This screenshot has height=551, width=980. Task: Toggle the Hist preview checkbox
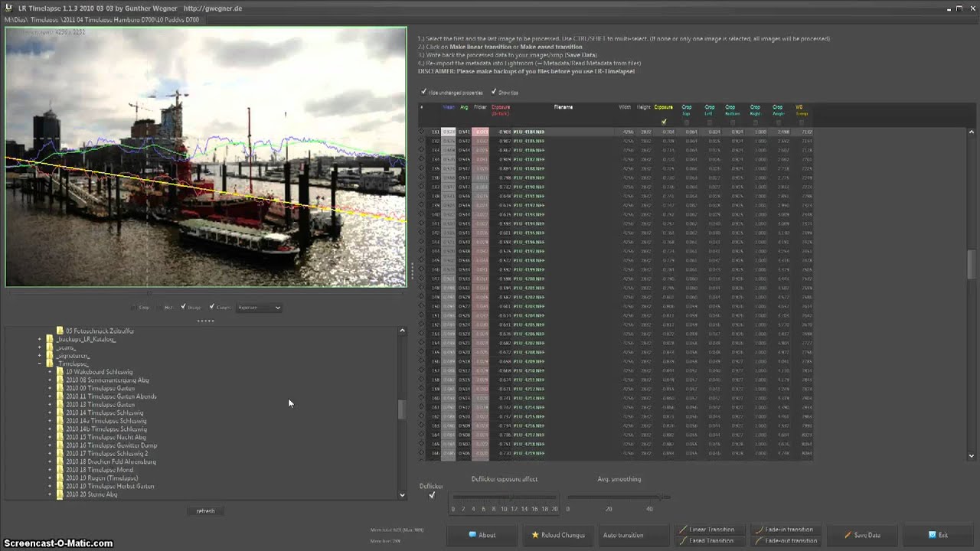point(159,308)
